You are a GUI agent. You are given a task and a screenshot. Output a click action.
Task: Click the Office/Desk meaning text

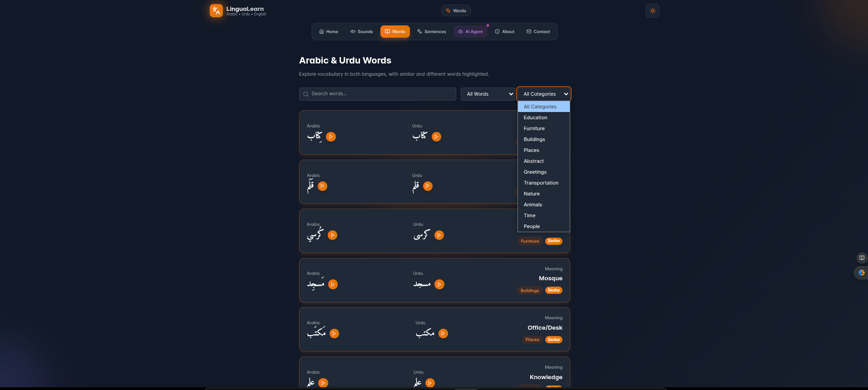point(545,328)
